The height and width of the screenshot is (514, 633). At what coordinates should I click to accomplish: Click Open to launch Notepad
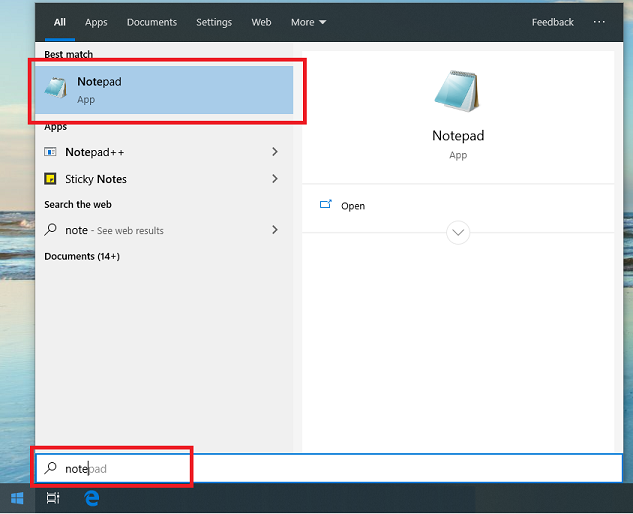point(352,206)
